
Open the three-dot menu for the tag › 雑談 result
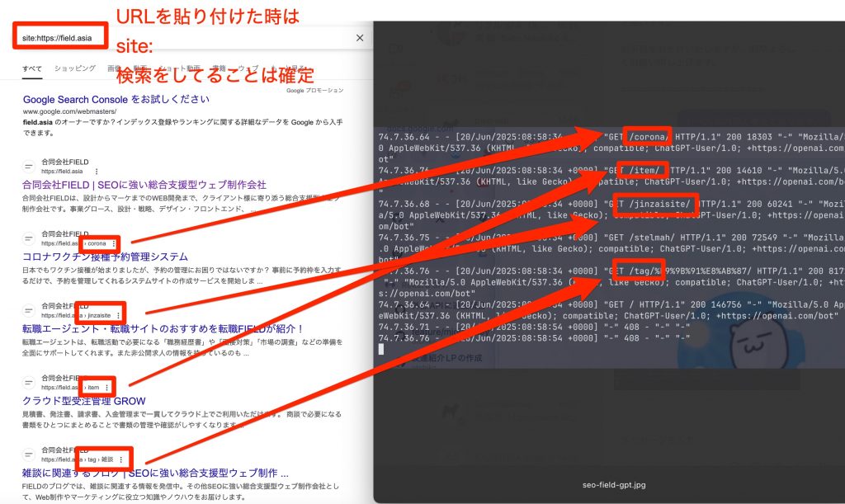point(121,459)
